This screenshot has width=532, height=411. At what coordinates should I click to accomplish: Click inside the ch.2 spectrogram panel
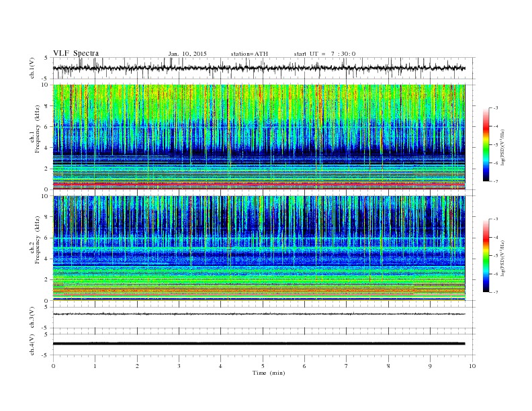259,248
